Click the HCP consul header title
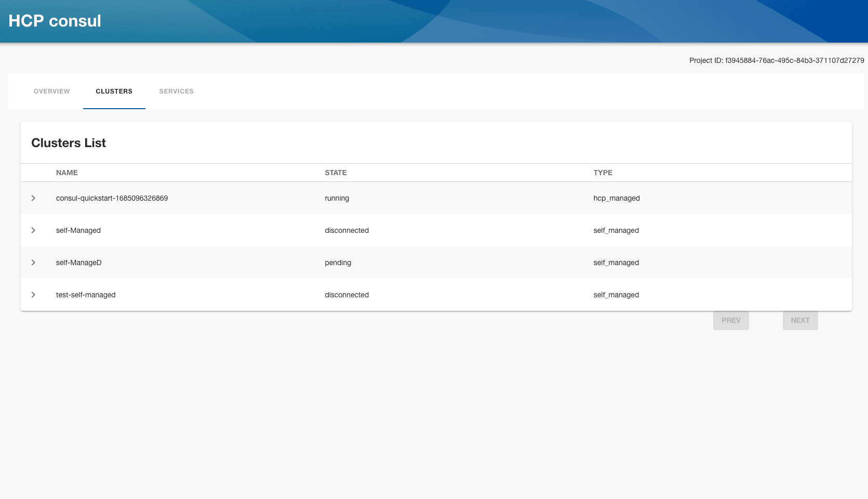The image size is (868, 499). coord(55,21)
